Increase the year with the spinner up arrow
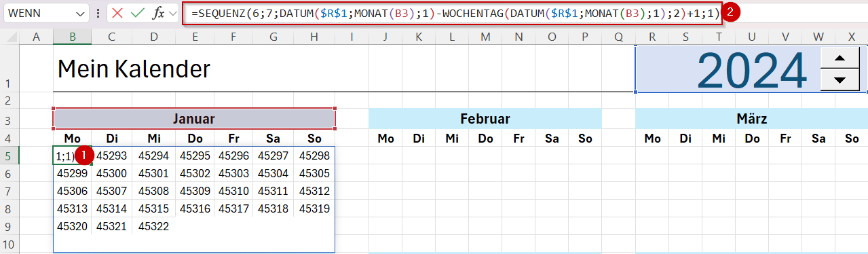The width and height of the screenshot is (868, 254). 840,58
